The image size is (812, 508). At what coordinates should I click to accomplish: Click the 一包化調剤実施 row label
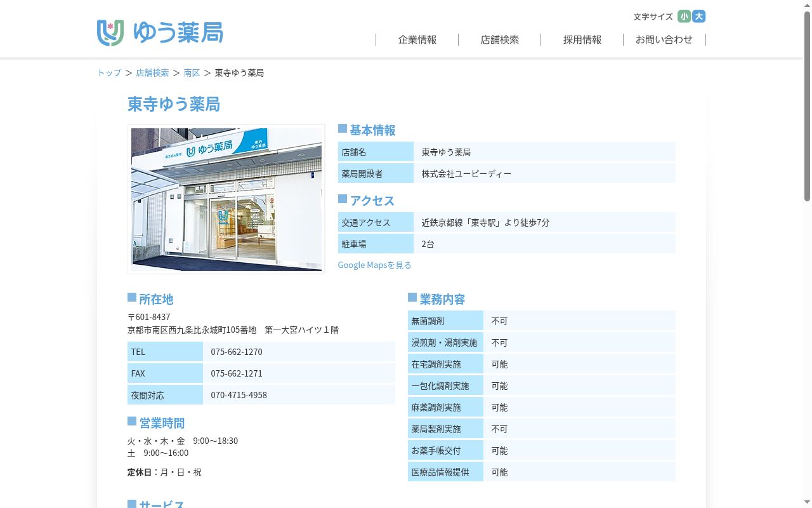coord(445,385)
